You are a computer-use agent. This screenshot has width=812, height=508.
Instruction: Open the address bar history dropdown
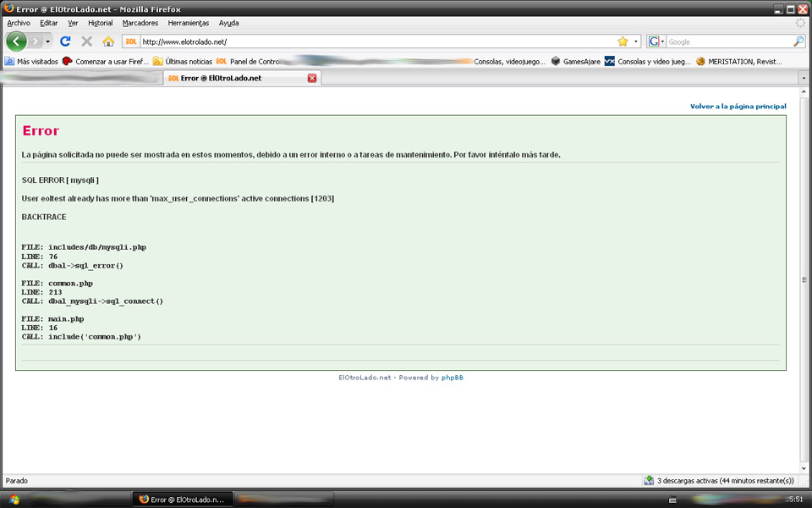point(636,41)
